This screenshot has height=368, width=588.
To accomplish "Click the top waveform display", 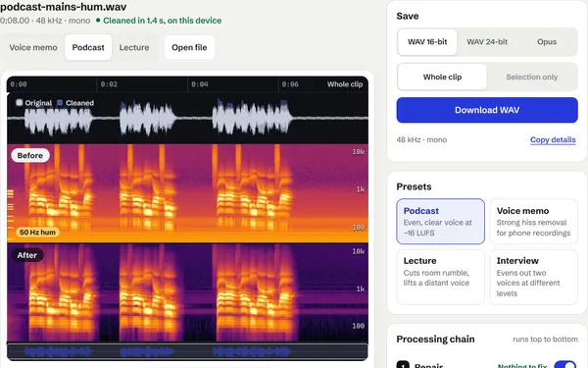I will pyautogui.click(x=187, y=119).
